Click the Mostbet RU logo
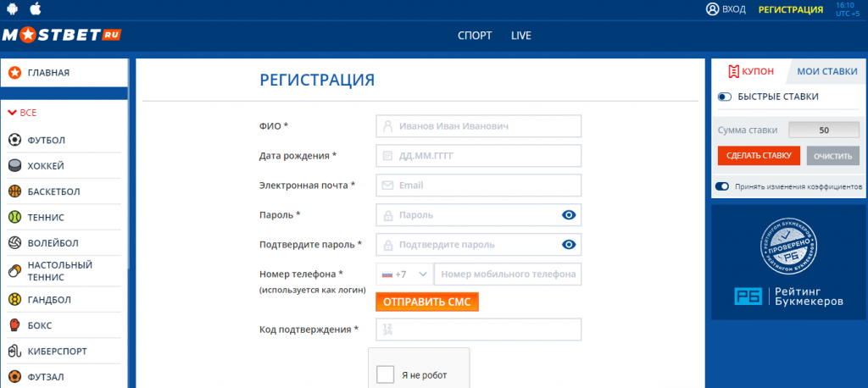The image size is (868, 388). (x=61, y=36)
